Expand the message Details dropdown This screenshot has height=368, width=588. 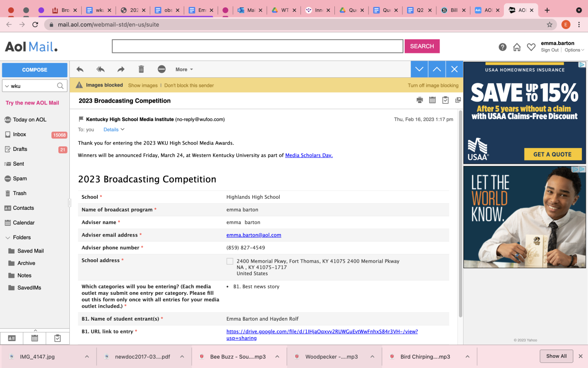coord(114,130)
